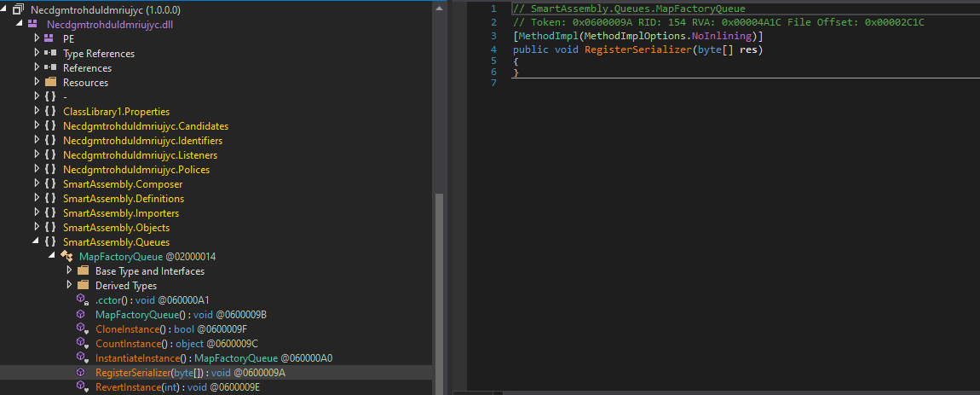This screenshot has width=980, height=395.
Task: Expand the ClassLibrary1.Properties namespace
Action: pos(37,112)
